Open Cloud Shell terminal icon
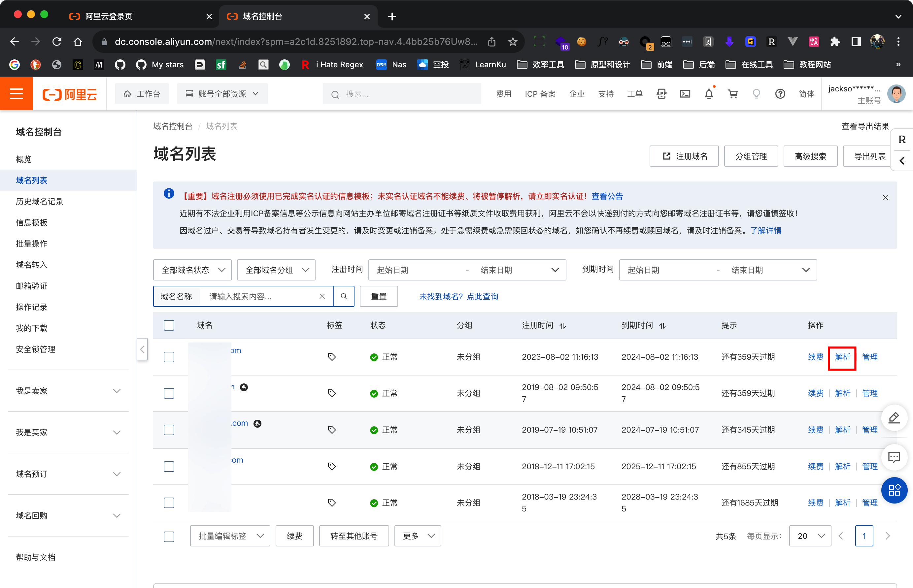This screenshot has height=588, width=913. (685, 94)
